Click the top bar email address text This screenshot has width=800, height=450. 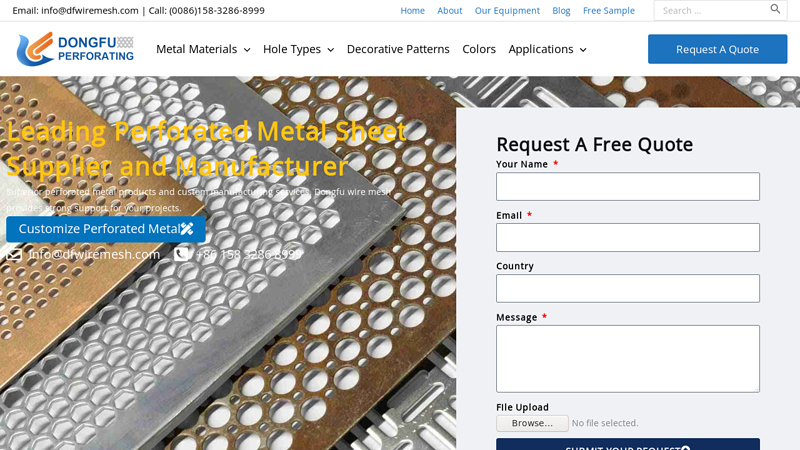[x=90, y=10]
